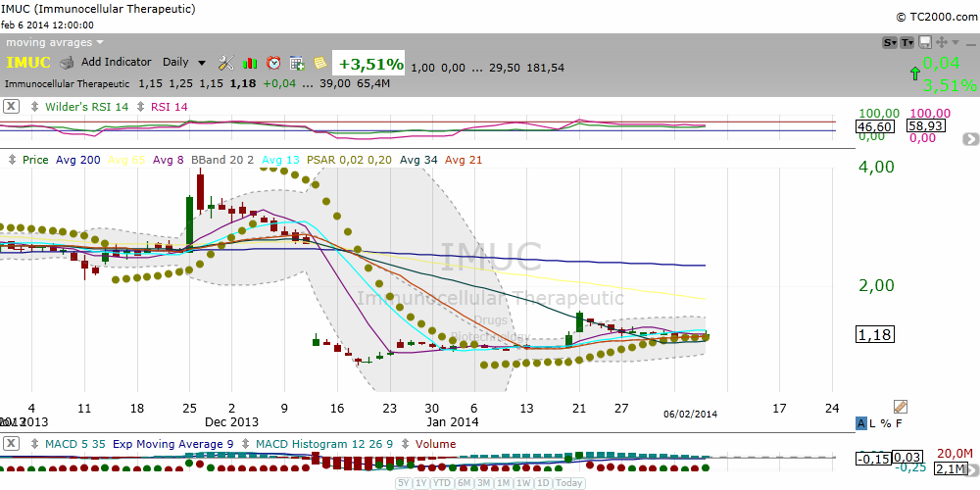Click the purple Avg 8 label
The image size is (980, 490).
[169, 160]
